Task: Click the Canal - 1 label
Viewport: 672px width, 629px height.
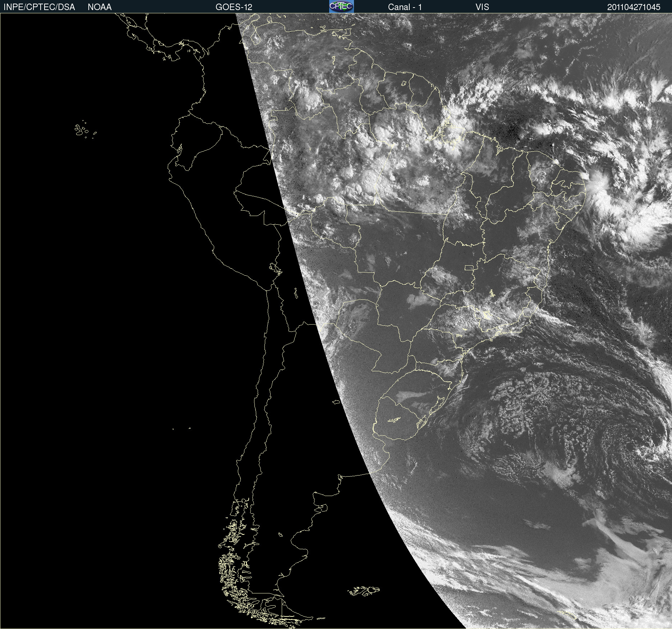Action: click(405, 7)
